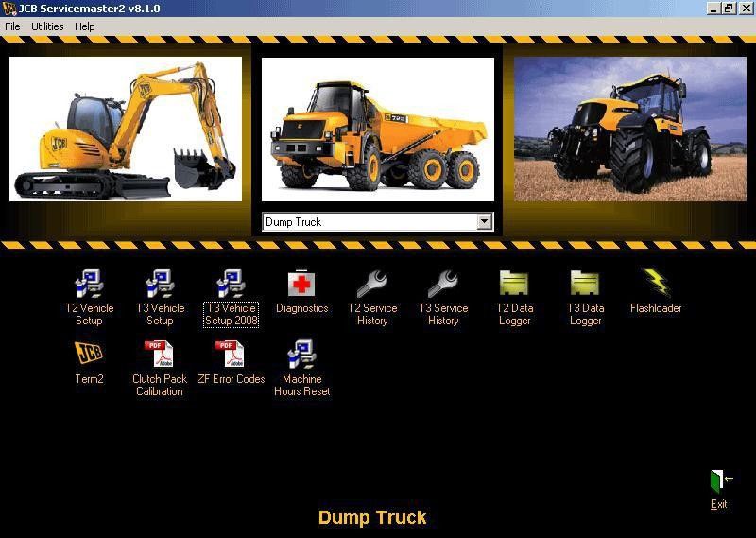Open the T2 Vehicle Setup icon
Screen dimensions: 756x538
click(x=89, y=284)
